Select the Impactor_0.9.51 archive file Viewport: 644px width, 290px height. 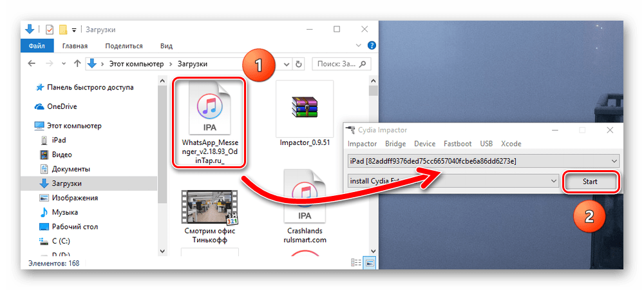[x=305, y=113]
